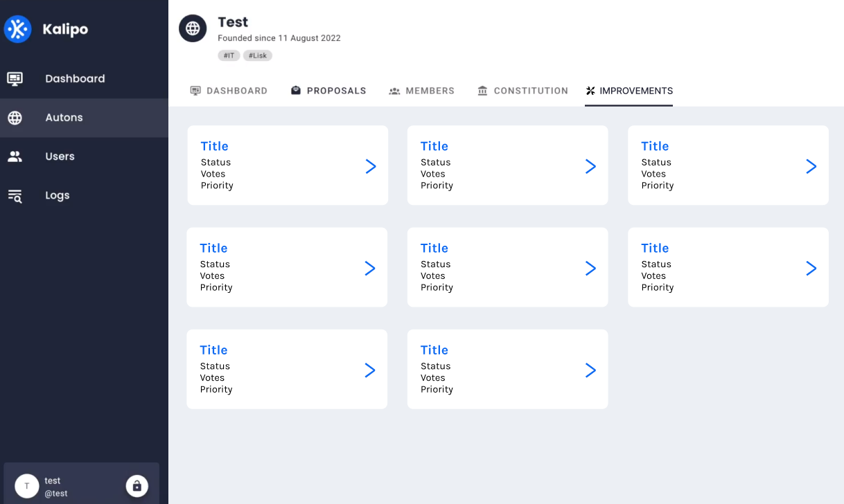Open the Dashboard tab of Test auton
The image size is (844, 504).
click(229, 90)
